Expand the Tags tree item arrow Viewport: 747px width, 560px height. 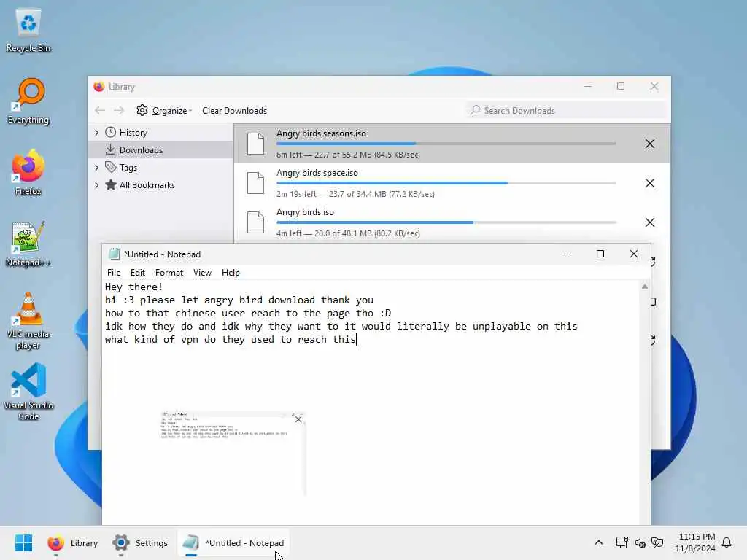coord(97,168)
